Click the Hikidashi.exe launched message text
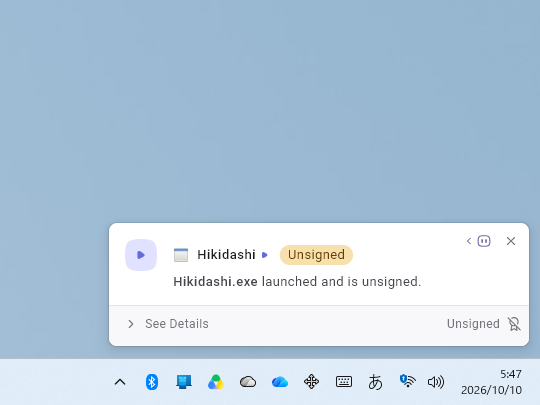 pos(297,282)
